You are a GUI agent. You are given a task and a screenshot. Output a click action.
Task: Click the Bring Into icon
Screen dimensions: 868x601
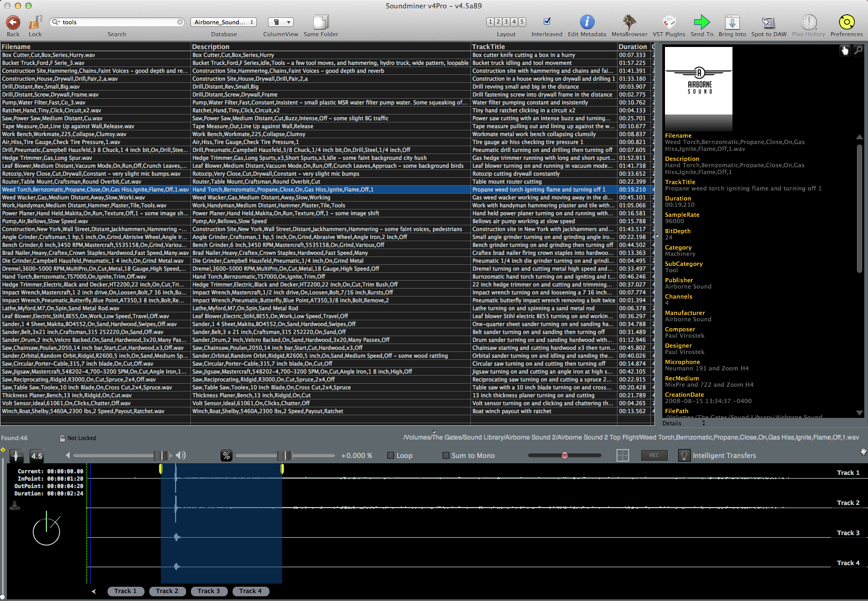point(732,22)
